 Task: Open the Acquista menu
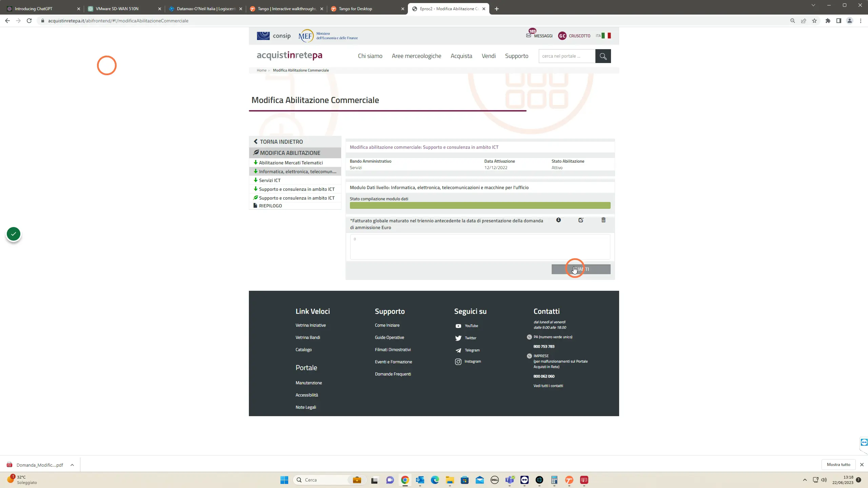click(461, 56)
